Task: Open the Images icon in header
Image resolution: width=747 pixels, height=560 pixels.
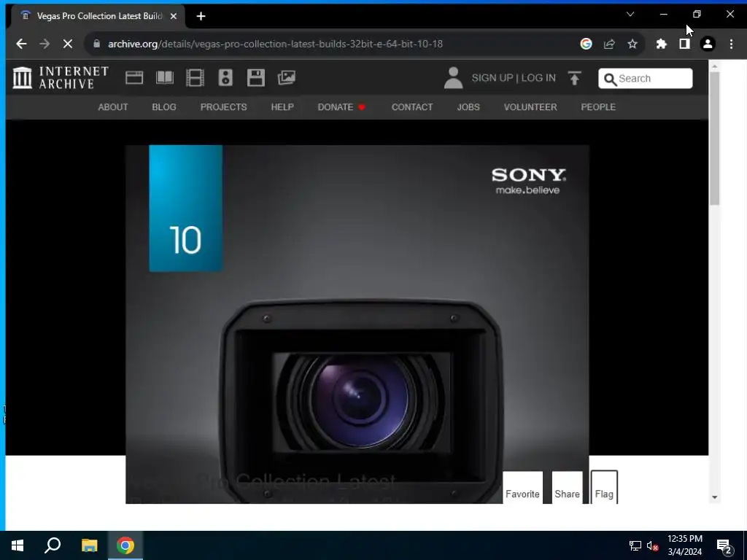Action: pyautogui.click(x=286, y=77)
